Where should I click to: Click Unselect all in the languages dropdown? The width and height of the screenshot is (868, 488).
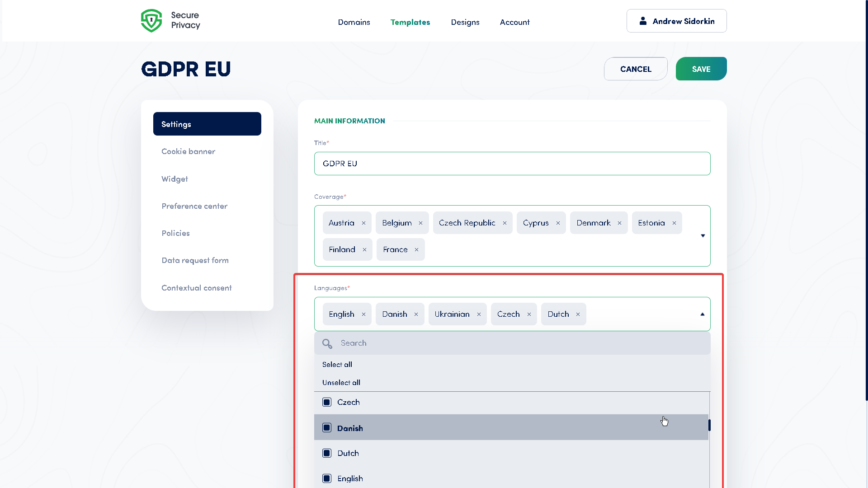(341, 382)
